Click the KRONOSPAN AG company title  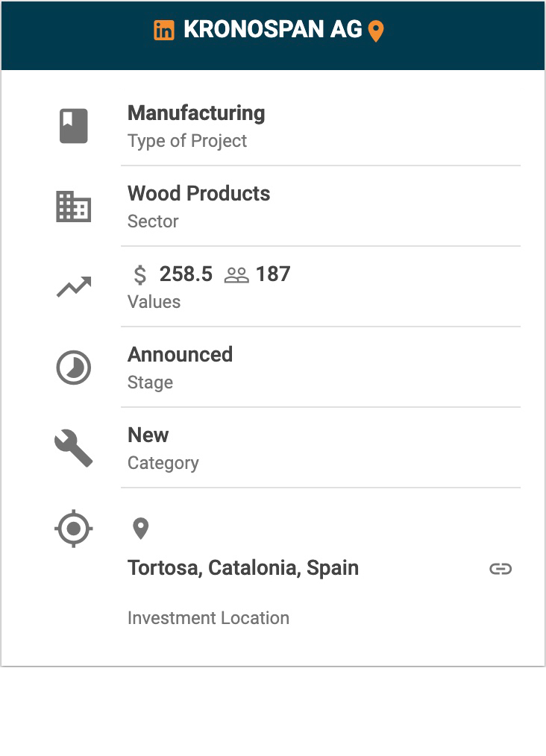click(272, 30)
